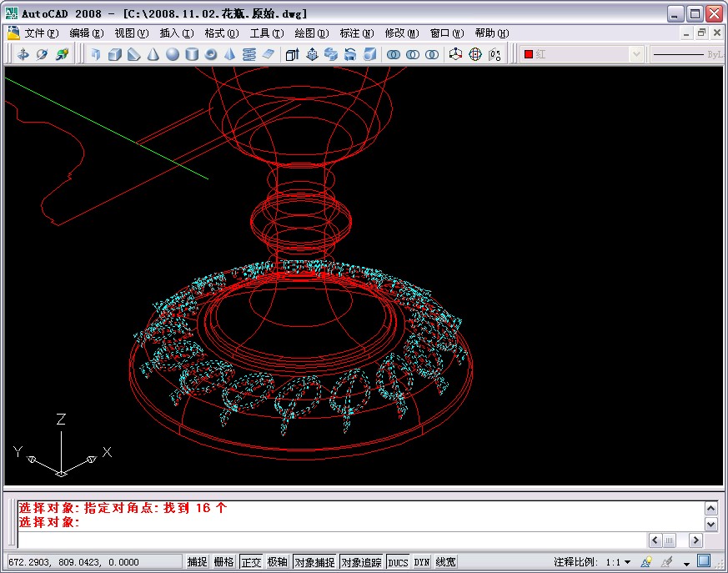
Task: Select the Torus solid tool
Action: 211,54
